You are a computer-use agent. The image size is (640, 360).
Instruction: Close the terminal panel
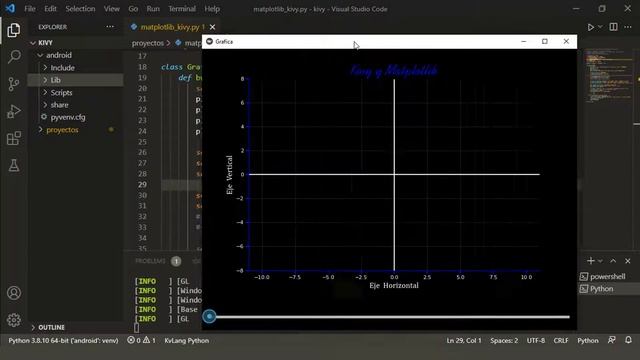[628, 261]
